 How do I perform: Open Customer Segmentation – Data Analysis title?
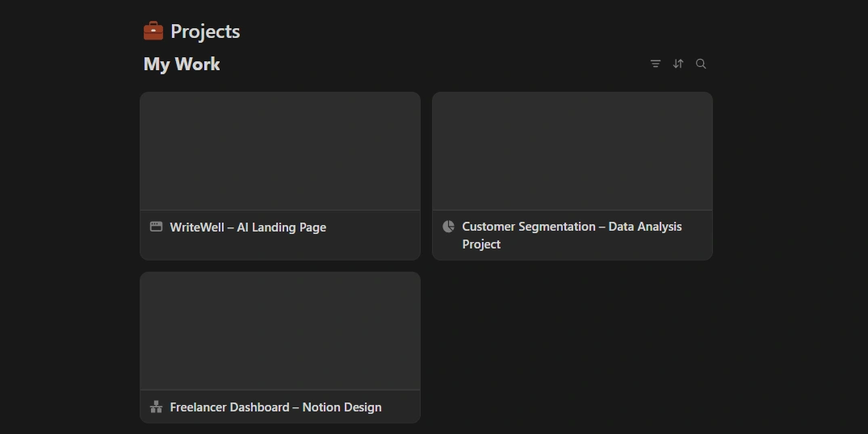tap(572, 227)
